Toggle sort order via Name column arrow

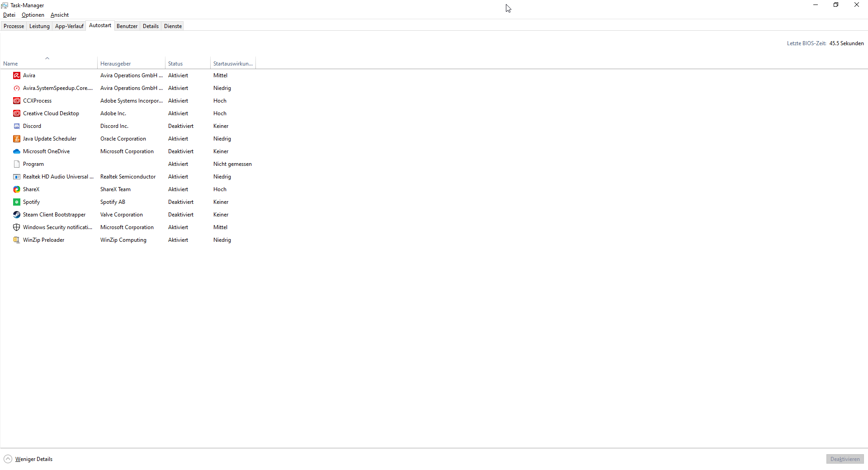(47, 58)
